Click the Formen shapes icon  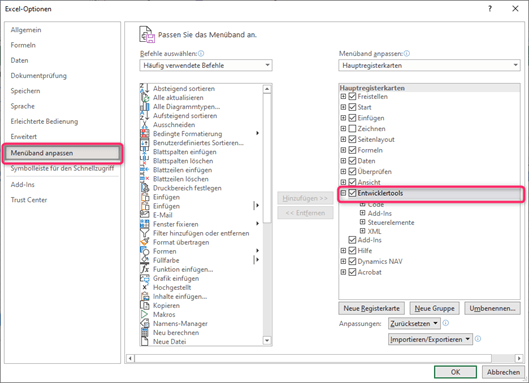144,251
